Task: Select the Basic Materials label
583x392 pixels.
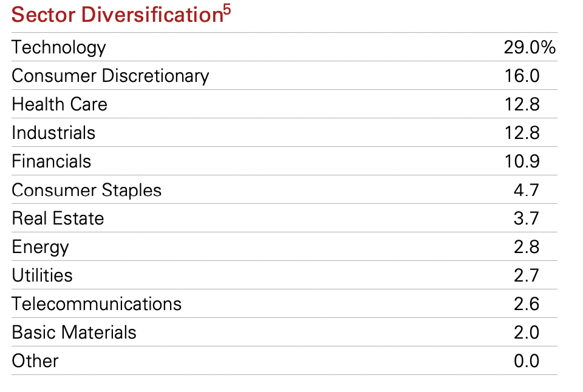Action: point(74,333)
